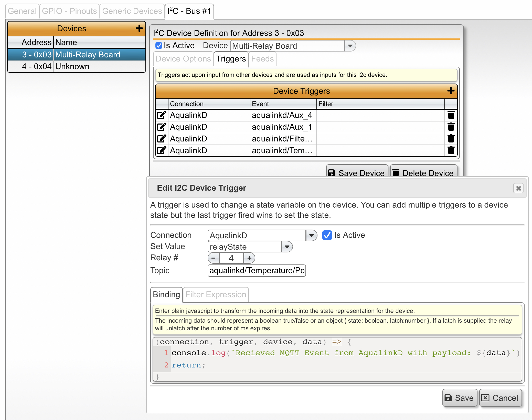This screenshot has width=532, height=420.
Task: Remove the aqualinkd/Tem trigger via trash icon
Action: click(x=451, y=150)
